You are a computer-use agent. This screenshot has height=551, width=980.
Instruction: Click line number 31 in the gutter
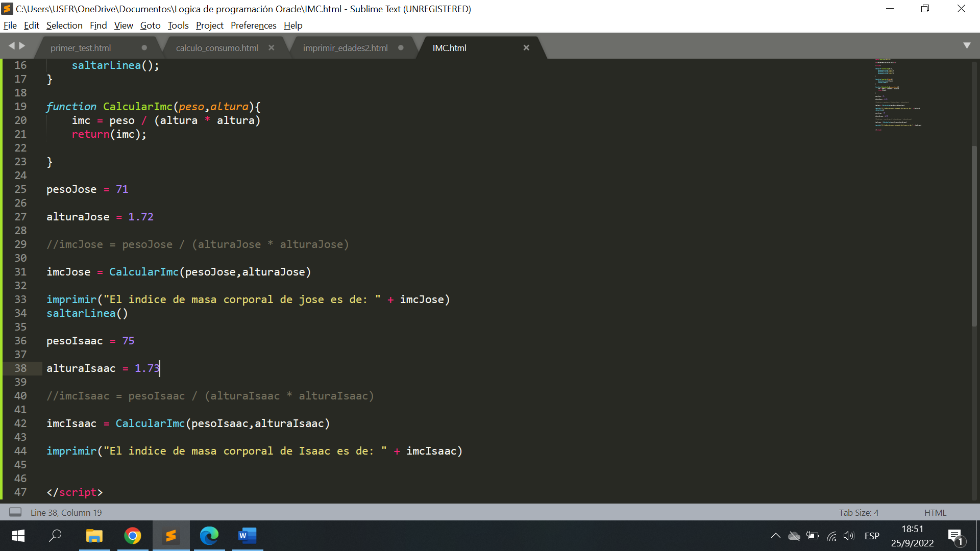pos(20,272)
